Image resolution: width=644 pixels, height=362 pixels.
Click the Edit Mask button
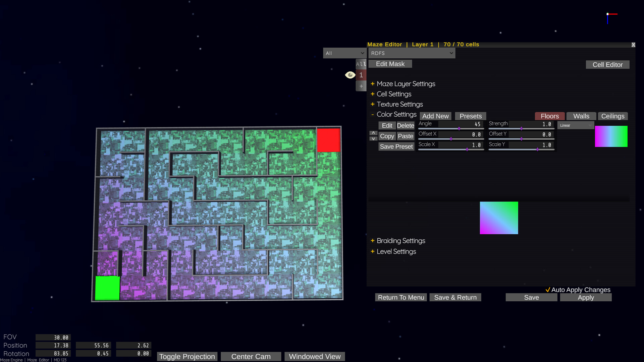pyautogui.click(x=390, y=64)
